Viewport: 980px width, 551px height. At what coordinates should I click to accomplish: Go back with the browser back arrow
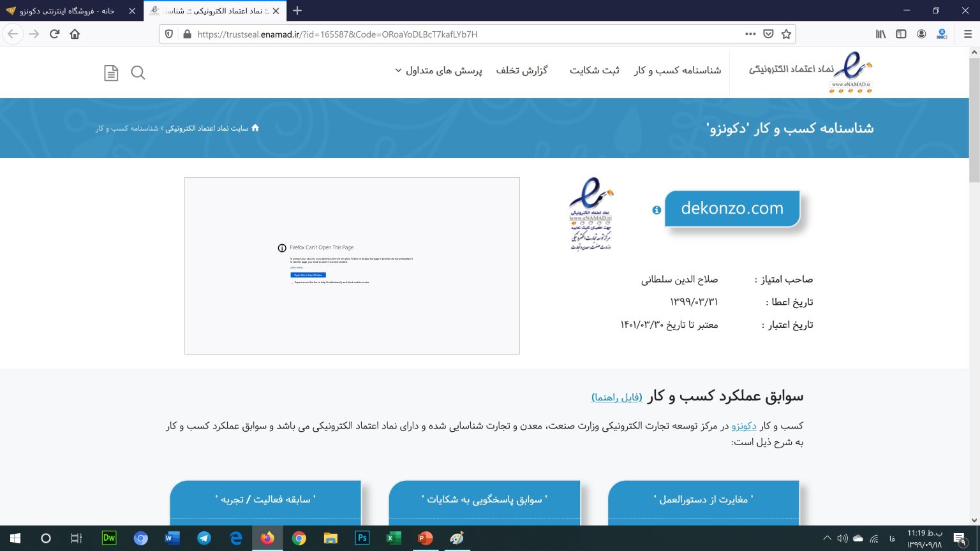(x=13, y=34)
